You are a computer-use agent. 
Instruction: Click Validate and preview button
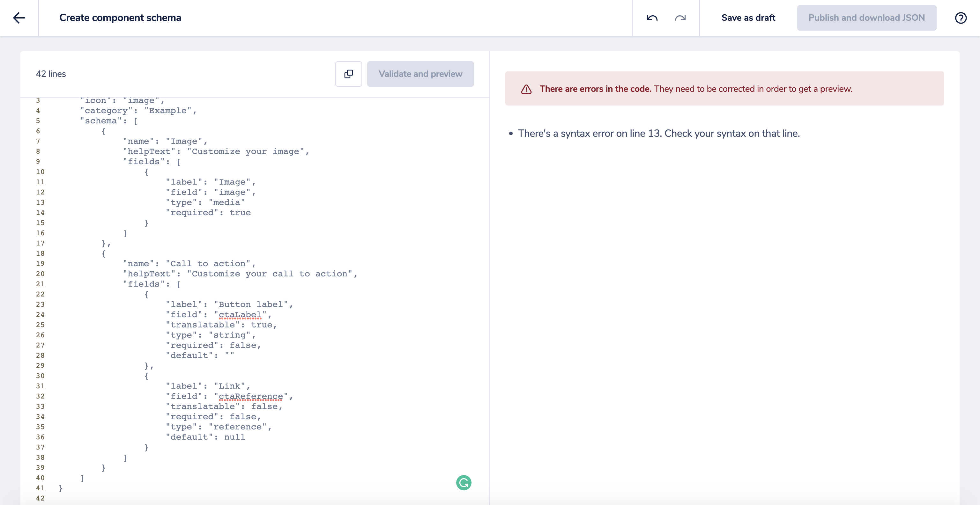coord(420,74)
